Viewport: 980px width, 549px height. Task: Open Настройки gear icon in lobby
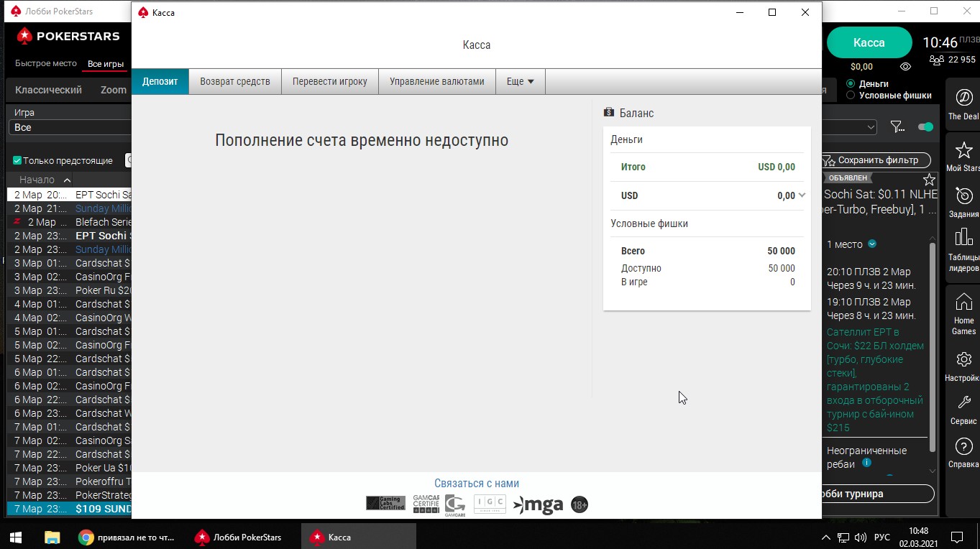(963, 359)
